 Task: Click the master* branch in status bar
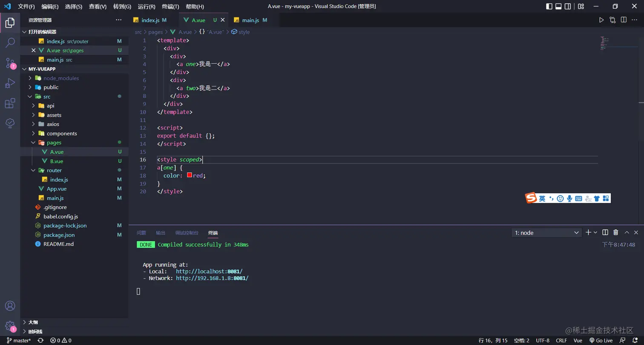coord(19,340)
